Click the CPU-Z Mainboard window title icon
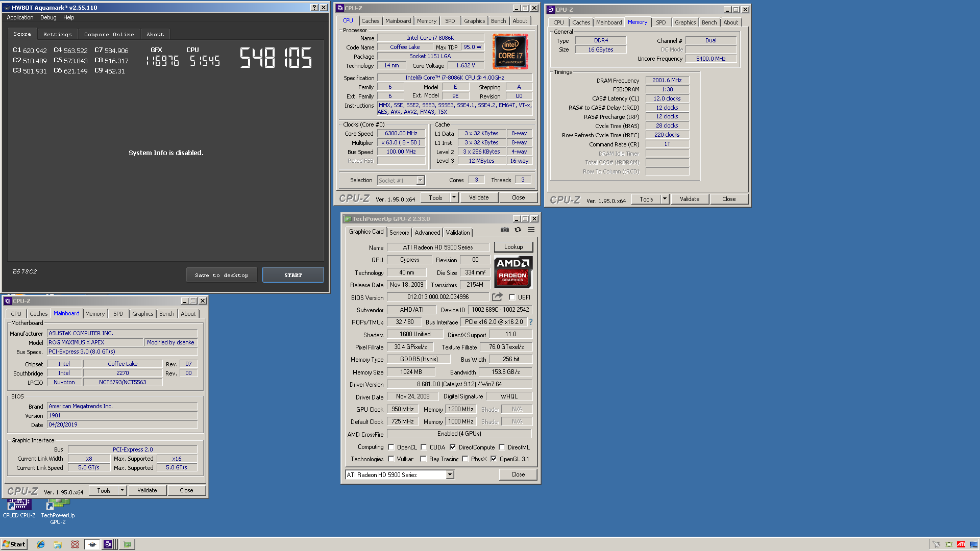The image size is (980, 551). click(x=8, y=301)
